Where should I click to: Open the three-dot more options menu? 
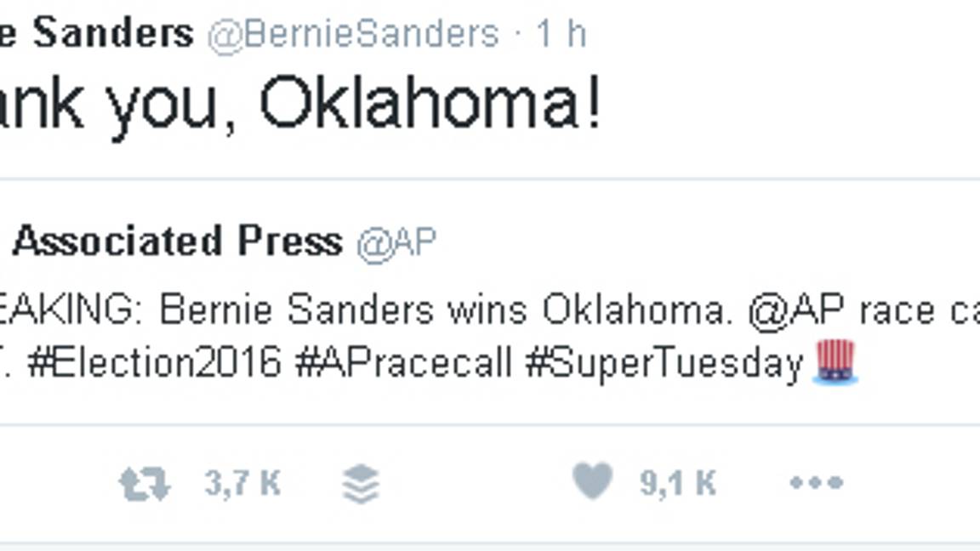[x=816, y=483]
